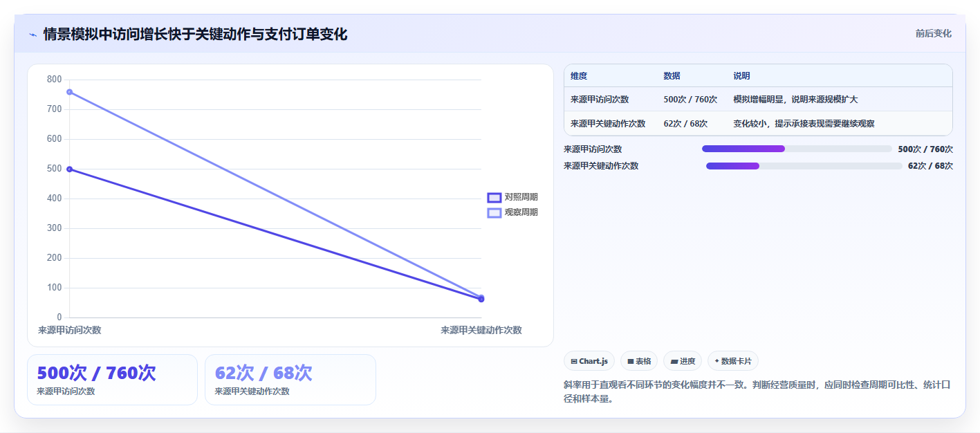Toggle the 对照周期 legend entry
This screenshot has height=433, width=980.
coord(512,197)
